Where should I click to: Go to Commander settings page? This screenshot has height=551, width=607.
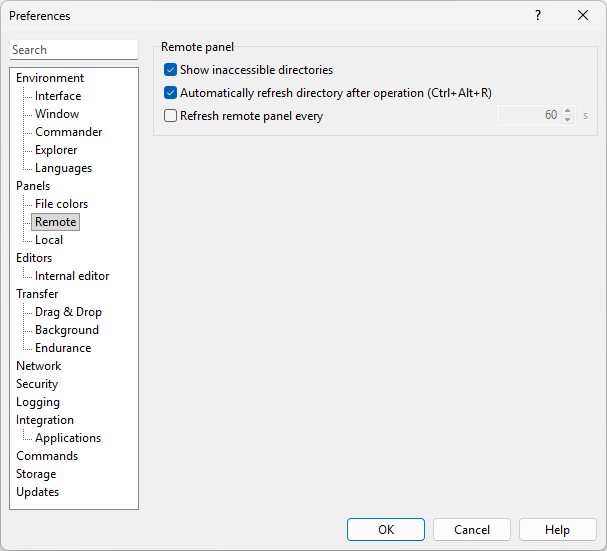click(x=68, y=132)
